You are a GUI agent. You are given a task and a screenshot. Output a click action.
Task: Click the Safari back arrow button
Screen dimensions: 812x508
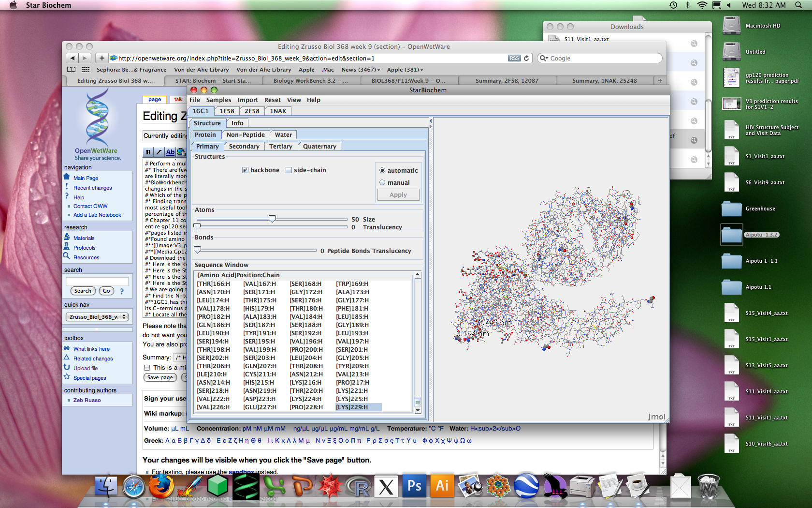(x=72, y=58)
